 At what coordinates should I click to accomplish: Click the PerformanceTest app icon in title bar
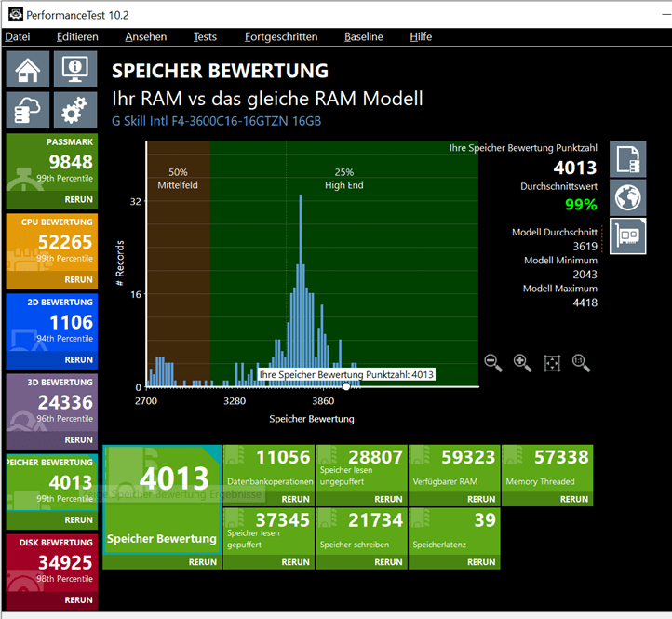16,15
